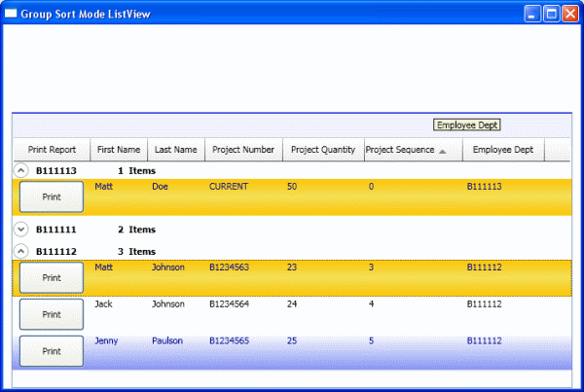This screenshot has width=584, height=392.
Task: Click the Employee Dept column header
Action: [503, 150]
